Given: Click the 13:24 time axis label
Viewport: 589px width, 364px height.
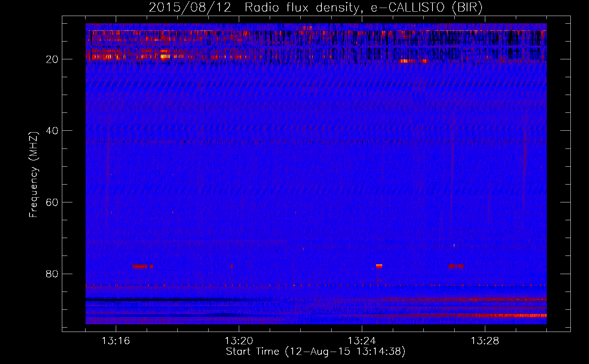Looking at the screenshot, I should [x=362, y=341].
